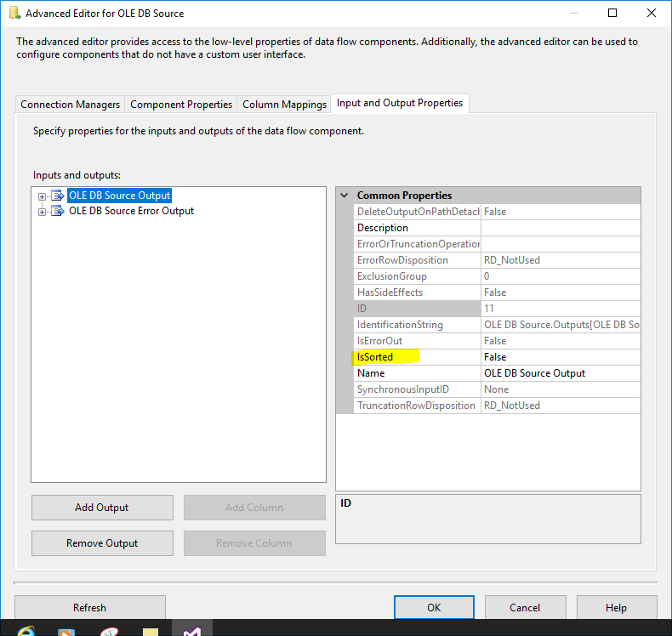The height and width of the screenshot is (636, 672).
Task: Switch to the Connection Managers tab
Action: click(71, 105)
